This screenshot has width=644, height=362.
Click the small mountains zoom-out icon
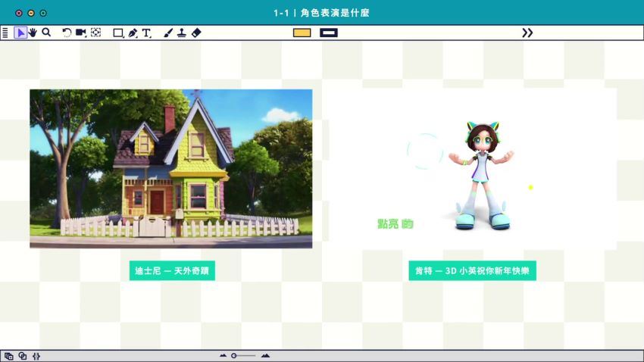tap(223, 355)
